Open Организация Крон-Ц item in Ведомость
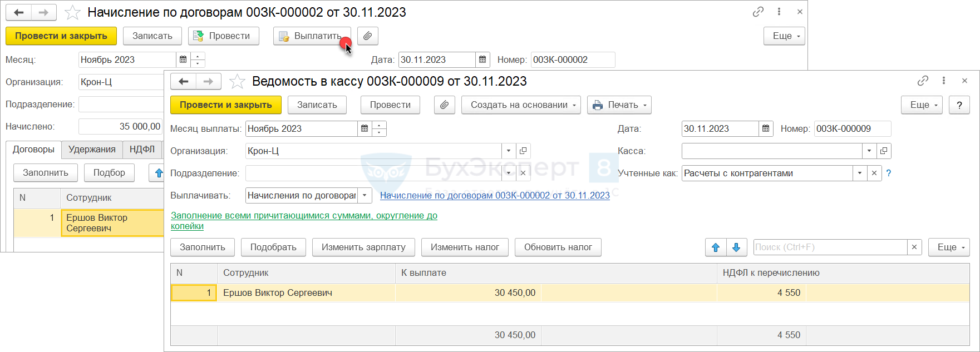The image size is (980, 352). click(523, 151)
